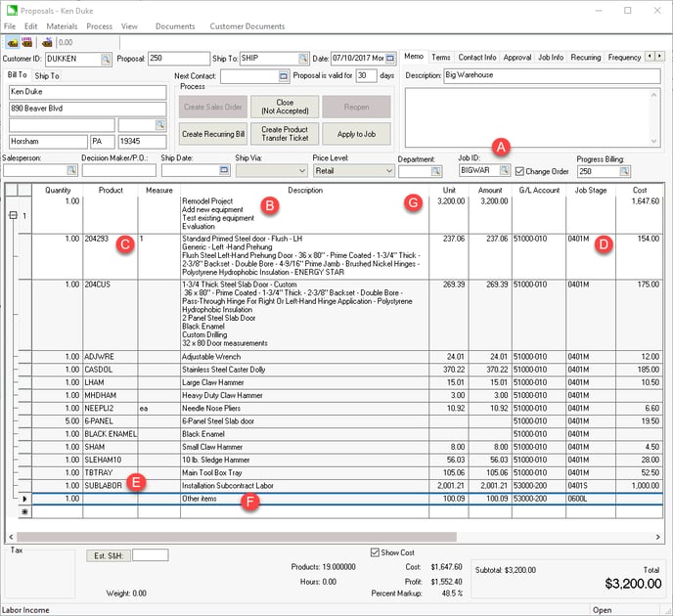673x616 pixels.
Task: Switch to the Terms tab
Action: pos(441,57)
